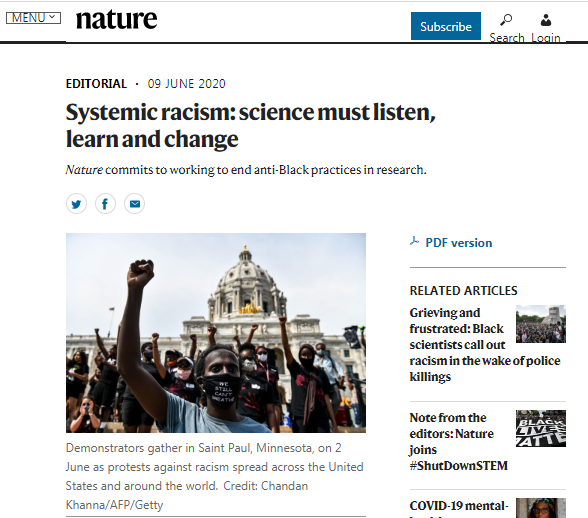
Task: Open the MENU dropdown
Action: (33, 18)
